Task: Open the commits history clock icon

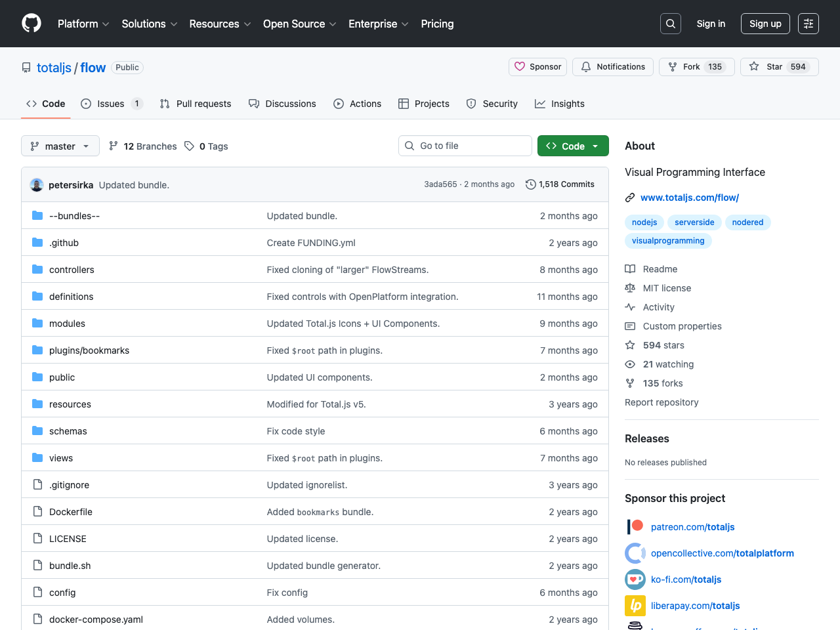Action: 530,184
